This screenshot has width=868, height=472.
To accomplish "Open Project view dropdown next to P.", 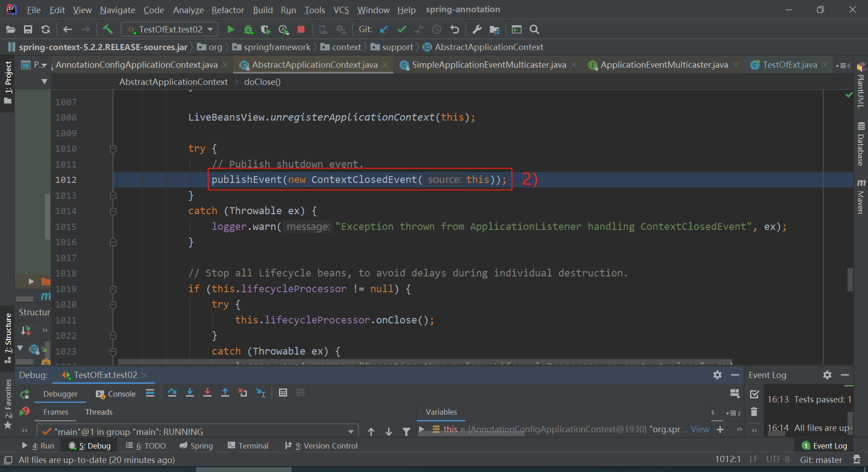I will pyautogui.click(x=44, y=65).
